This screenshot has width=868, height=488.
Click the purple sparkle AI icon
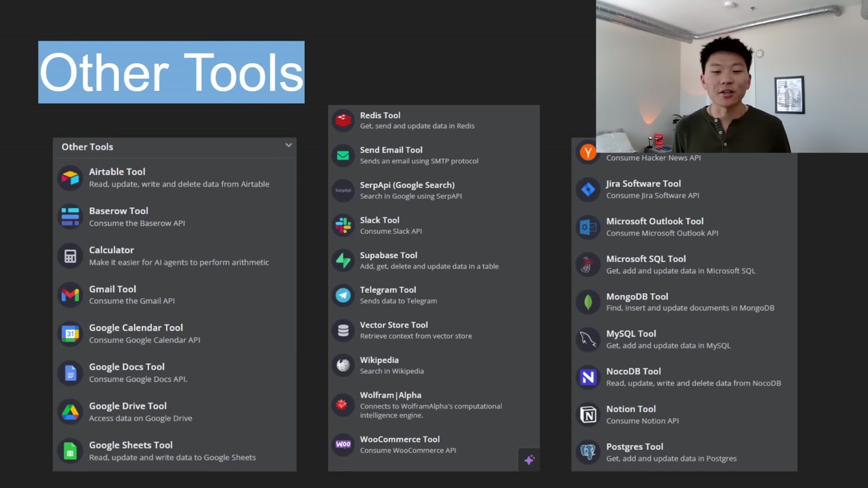click(x=529, y=460)
